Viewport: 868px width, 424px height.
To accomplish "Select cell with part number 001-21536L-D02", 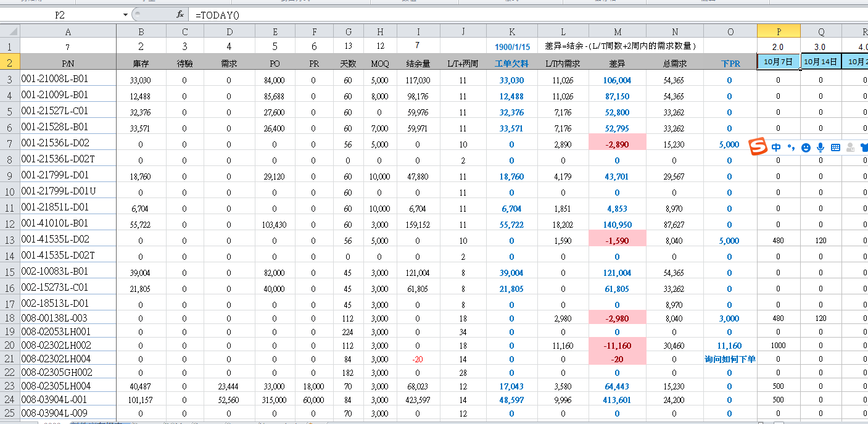I will click(68, 143).
